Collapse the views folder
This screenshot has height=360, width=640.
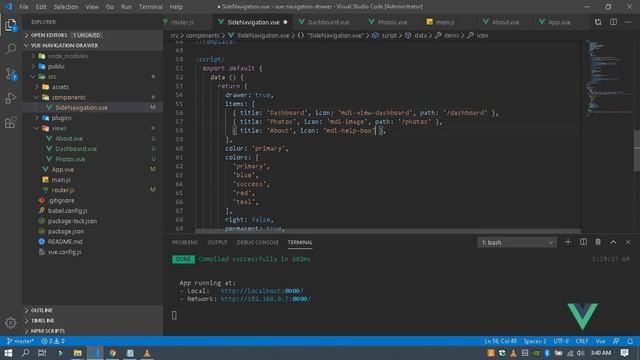pos(93,128)
